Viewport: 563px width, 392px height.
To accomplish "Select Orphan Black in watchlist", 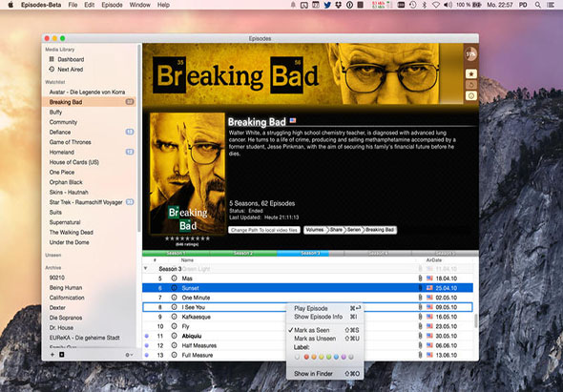I will coord(66,182).
